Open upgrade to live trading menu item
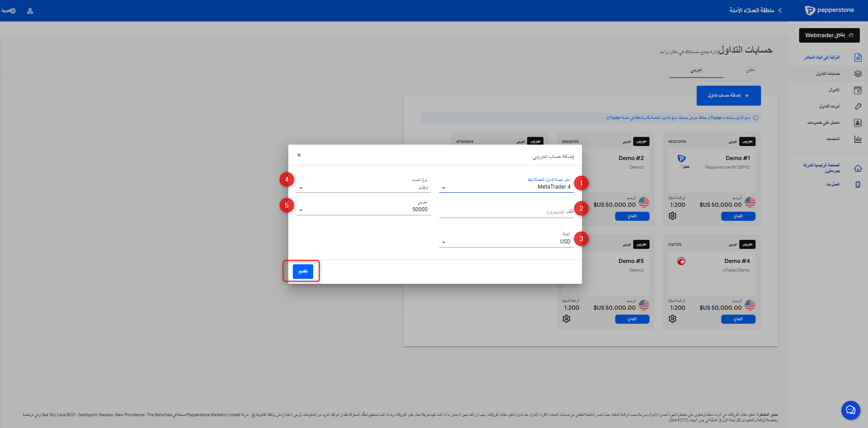868x428 pixels. pyautogui.click(x=822, y=58)
